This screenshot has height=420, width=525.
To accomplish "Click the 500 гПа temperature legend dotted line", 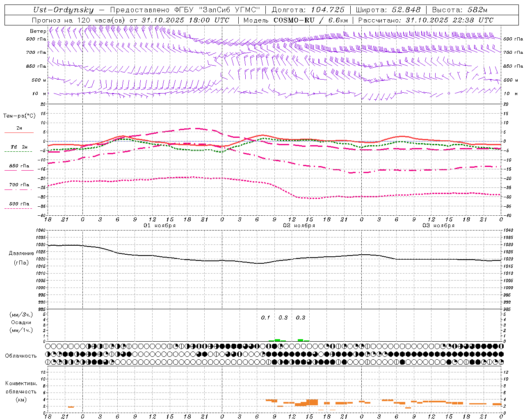I will click(18, 209).
